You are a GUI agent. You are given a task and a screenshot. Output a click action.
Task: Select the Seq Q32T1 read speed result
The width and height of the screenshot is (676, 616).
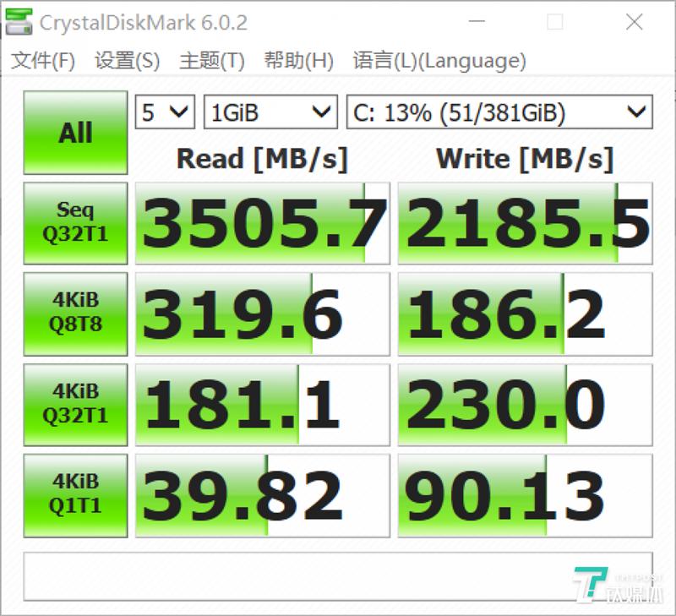[x=262, y=222]
